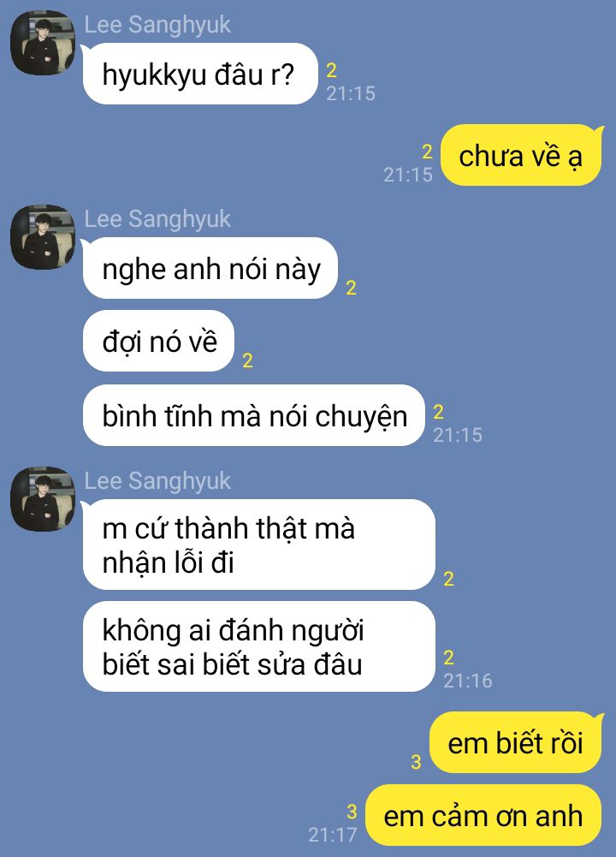This screenshot has width=616, height=857.
Task: Select 'bình tĩnh mà nói chuyện' bubble
Action: point(253,415)
